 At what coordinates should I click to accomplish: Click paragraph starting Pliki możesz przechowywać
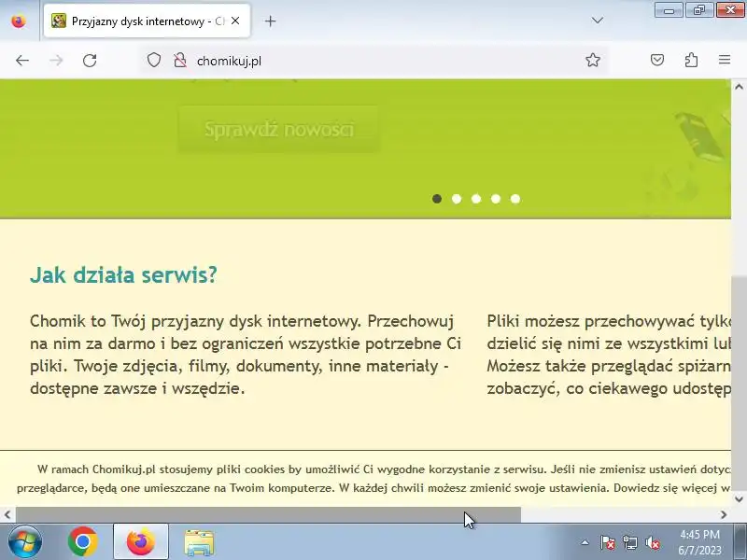(609, 355)
